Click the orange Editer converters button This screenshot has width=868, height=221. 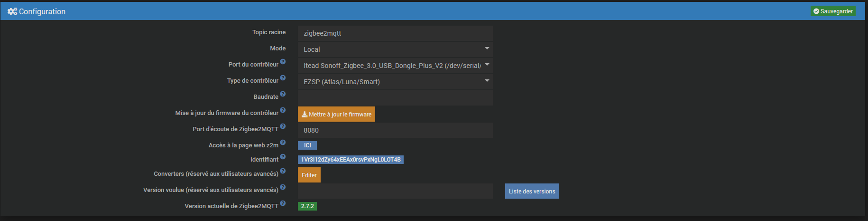[309, 175]
